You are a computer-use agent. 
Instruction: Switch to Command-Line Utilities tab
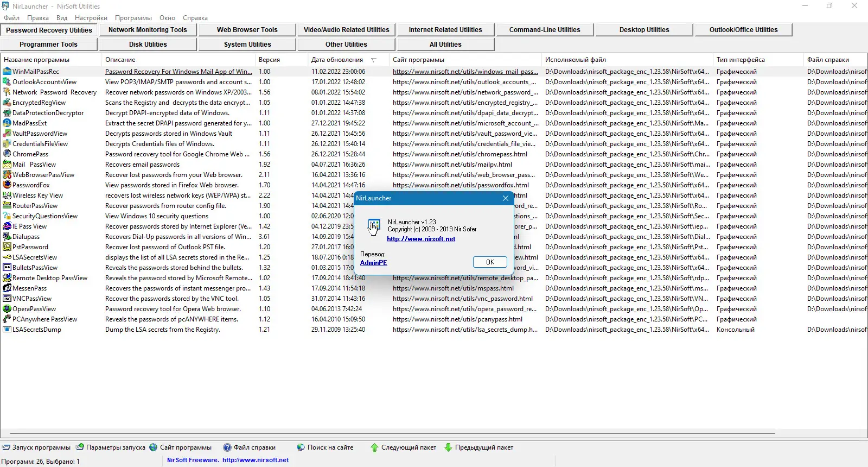545,30
